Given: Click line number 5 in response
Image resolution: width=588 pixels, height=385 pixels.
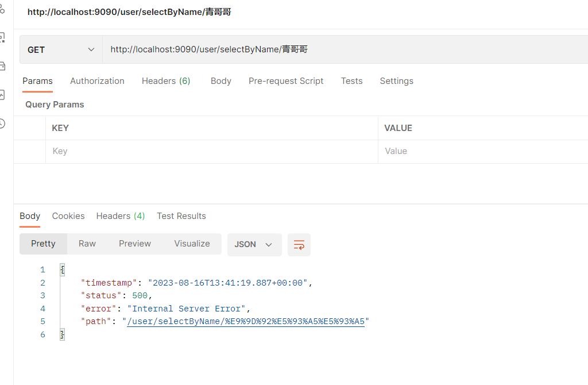Looking at the screenshot, I should pyautogui.click(x=42, y=322).
